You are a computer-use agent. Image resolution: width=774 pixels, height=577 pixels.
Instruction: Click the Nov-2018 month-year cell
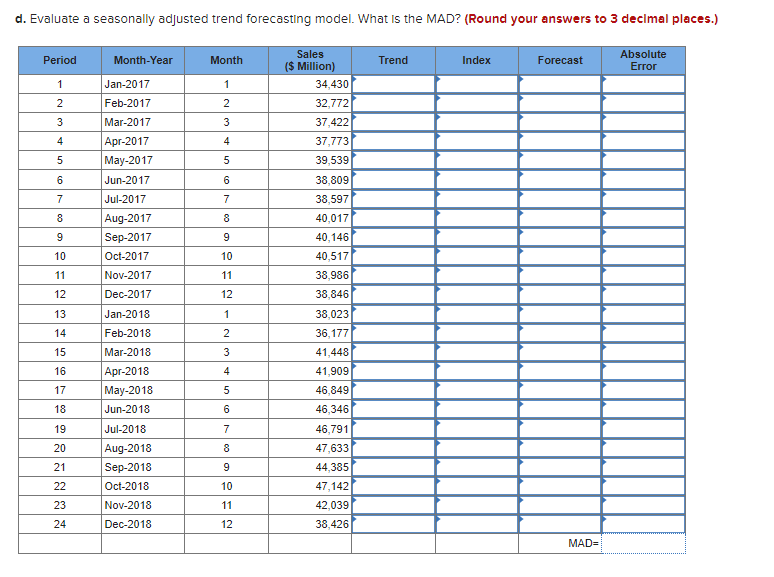(143, 505)
